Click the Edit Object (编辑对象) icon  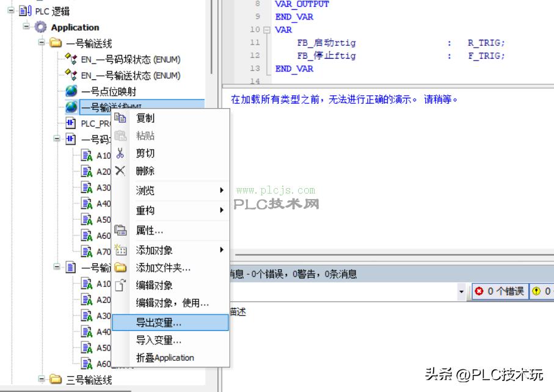[120, 285]
